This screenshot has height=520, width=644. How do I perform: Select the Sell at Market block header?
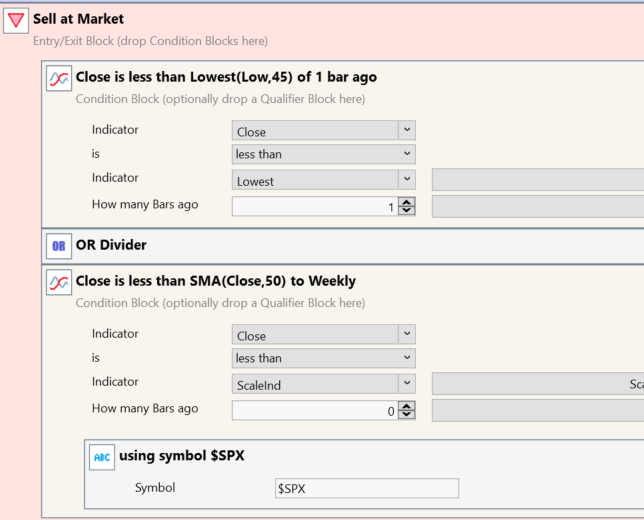[x=79, y=19]
